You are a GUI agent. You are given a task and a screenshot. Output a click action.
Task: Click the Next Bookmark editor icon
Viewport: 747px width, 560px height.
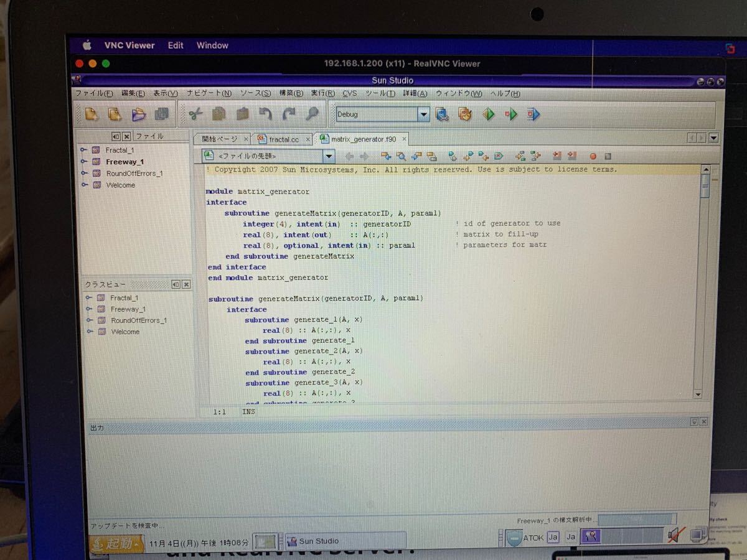tap(468, 156)
